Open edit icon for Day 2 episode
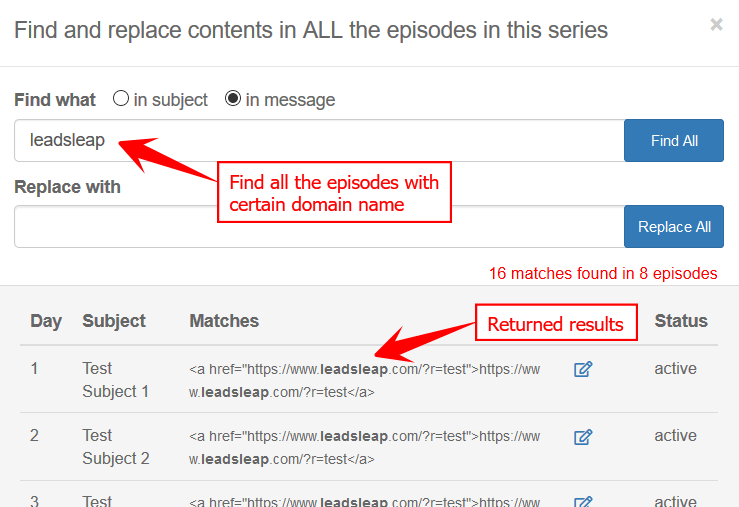The image size is (739, 507). 583,437
